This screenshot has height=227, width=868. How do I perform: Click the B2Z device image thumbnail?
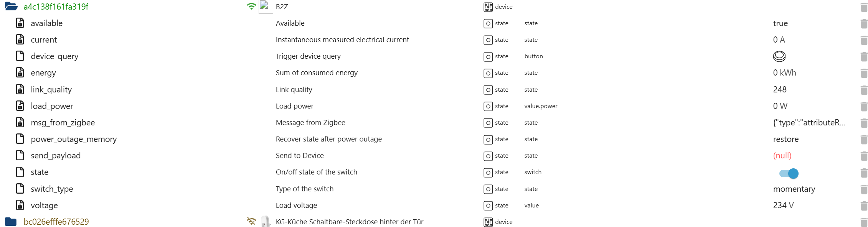pyautogui.click(x=266, y=7)
